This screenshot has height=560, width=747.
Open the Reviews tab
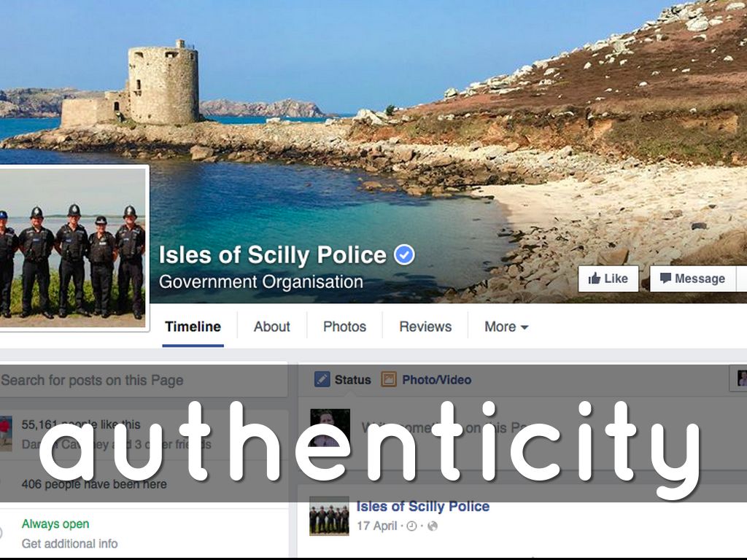click(425, 327)
